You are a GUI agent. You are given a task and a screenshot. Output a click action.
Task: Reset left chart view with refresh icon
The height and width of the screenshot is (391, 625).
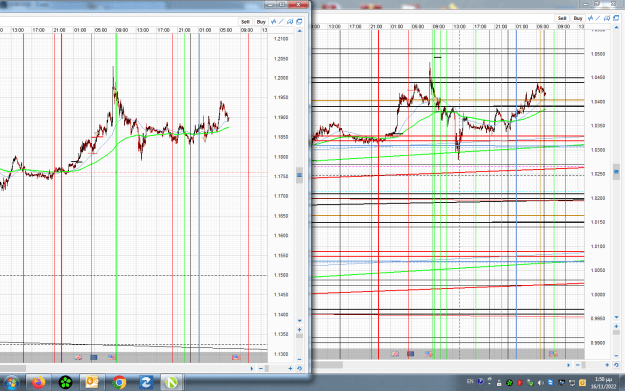pyautogui.click(x=300, y=369)
